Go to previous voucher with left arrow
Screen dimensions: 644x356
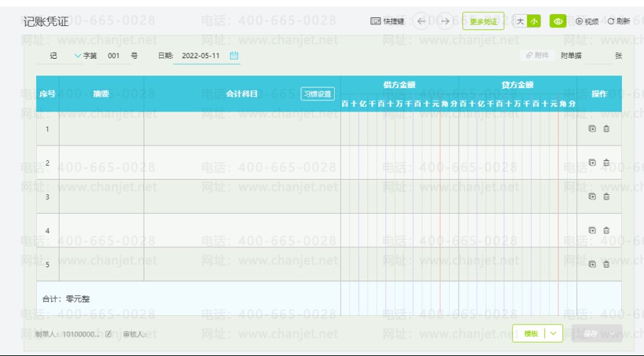421,21
